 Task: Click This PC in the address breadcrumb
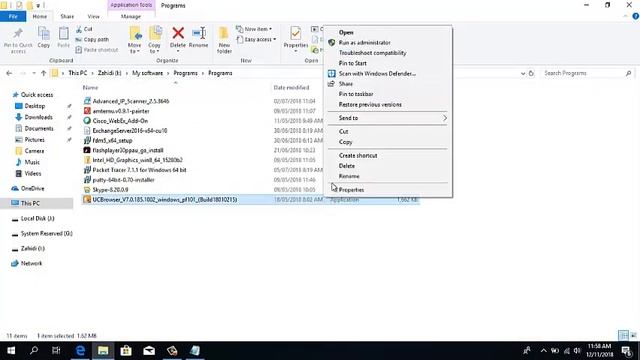point(78,73)
